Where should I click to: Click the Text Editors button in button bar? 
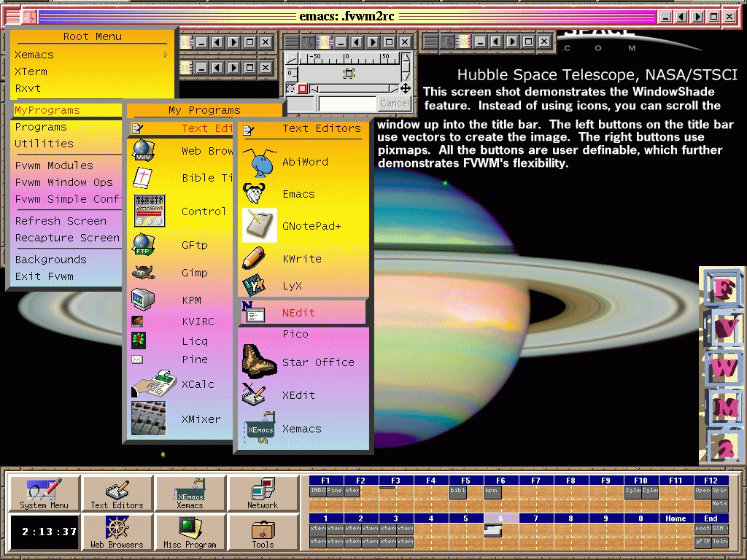pyautogui.click(x=117, y=493)
